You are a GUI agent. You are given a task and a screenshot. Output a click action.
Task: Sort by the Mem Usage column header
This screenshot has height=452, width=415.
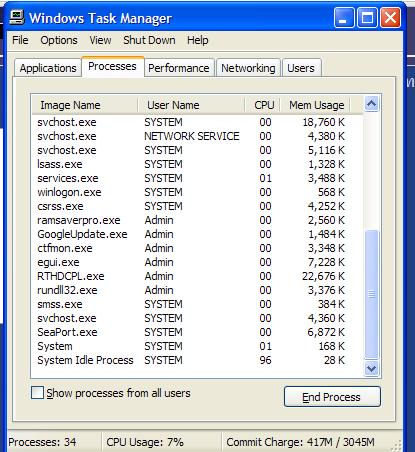tap(316, 105)
